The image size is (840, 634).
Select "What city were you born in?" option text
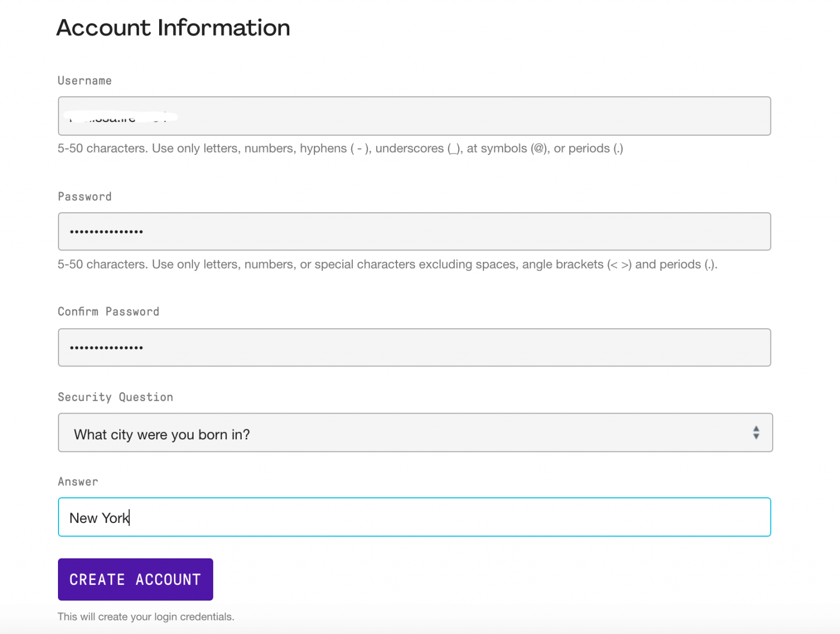coord(162,435)
